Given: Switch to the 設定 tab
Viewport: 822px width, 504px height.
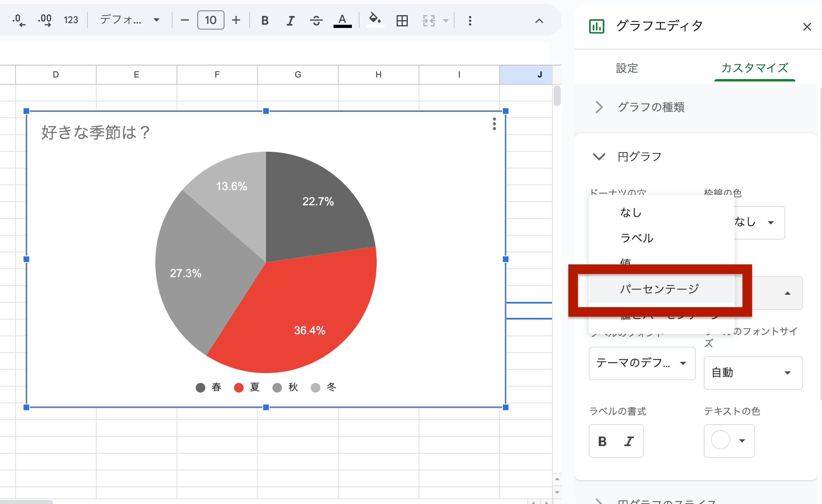Looking at the screenshot, I should coord(626,69).
